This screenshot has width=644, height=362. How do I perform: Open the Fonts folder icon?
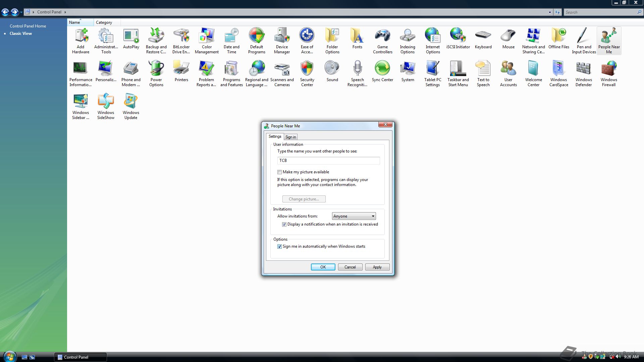(x=357, y=39)
